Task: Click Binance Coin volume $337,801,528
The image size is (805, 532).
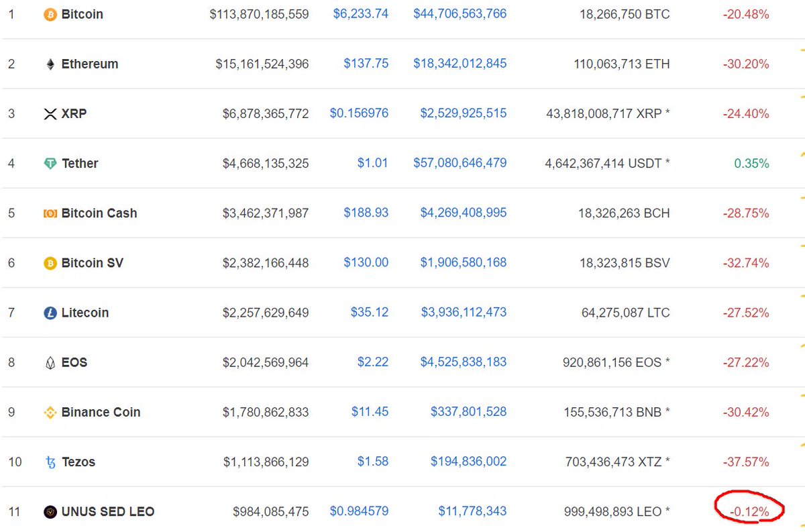Action: [469, 411]
